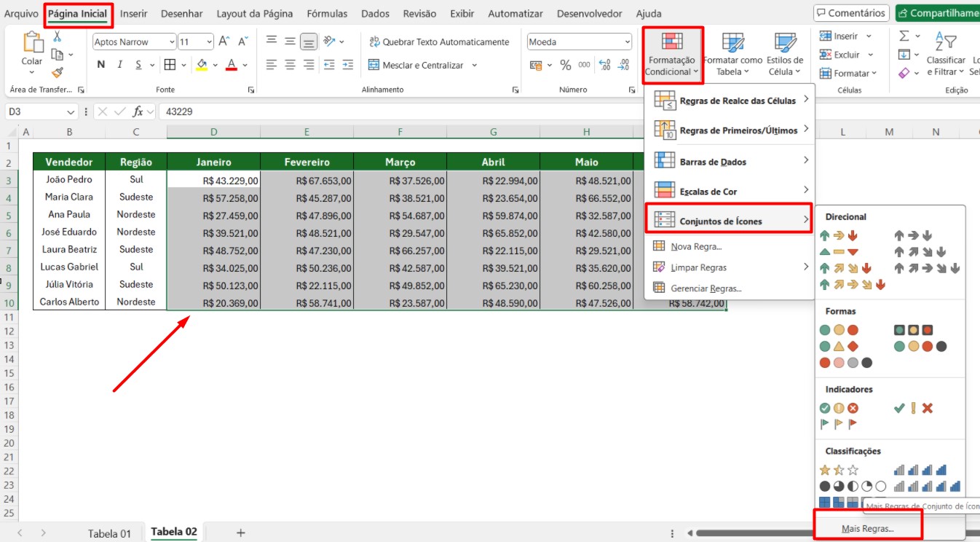Select the check, exclamation, X symbols set

pyautogui.click(x=913, y=409)
